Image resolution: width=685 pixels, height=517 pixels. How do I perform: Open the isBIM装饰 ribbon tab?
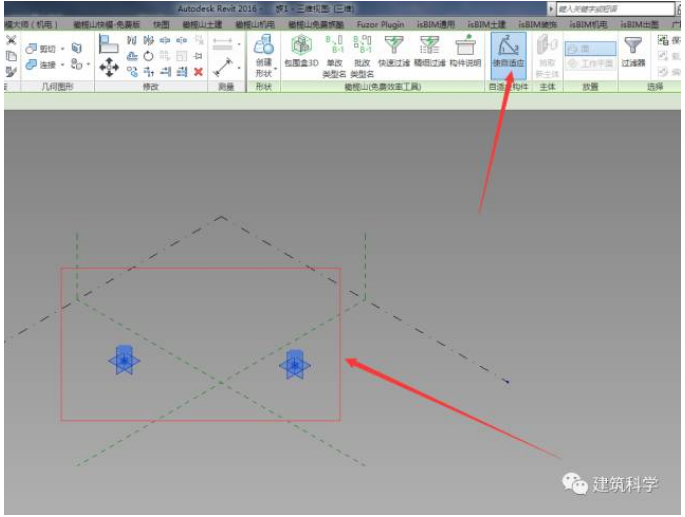pyautogui.click(x=538, y=24)
